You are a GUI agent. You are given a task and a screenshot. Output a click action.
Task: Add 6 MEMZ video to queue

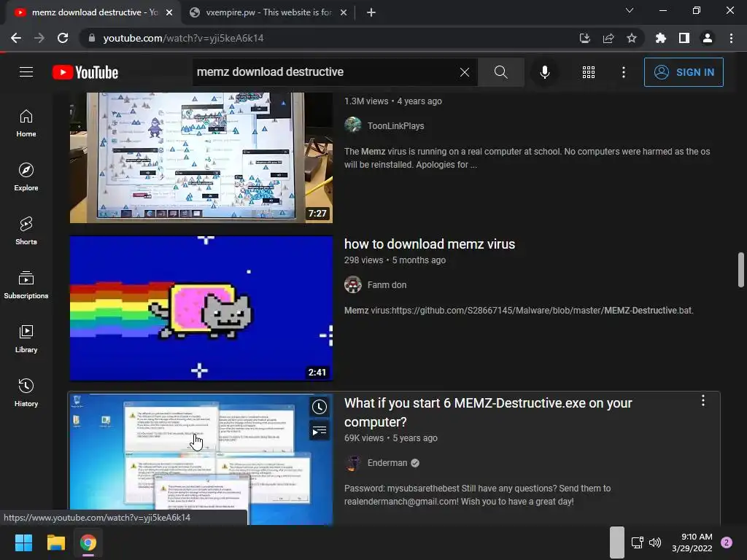coord(320,431)
